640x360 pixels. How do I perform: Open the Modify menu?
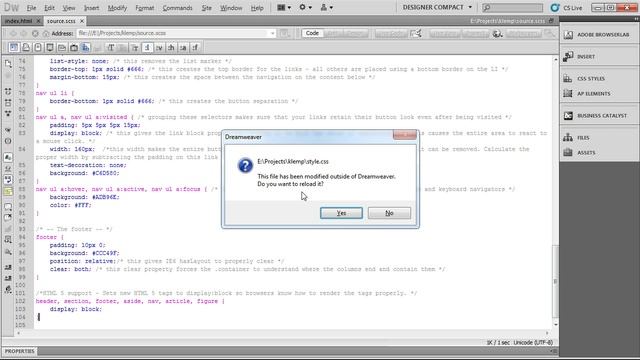click(117, 8)
